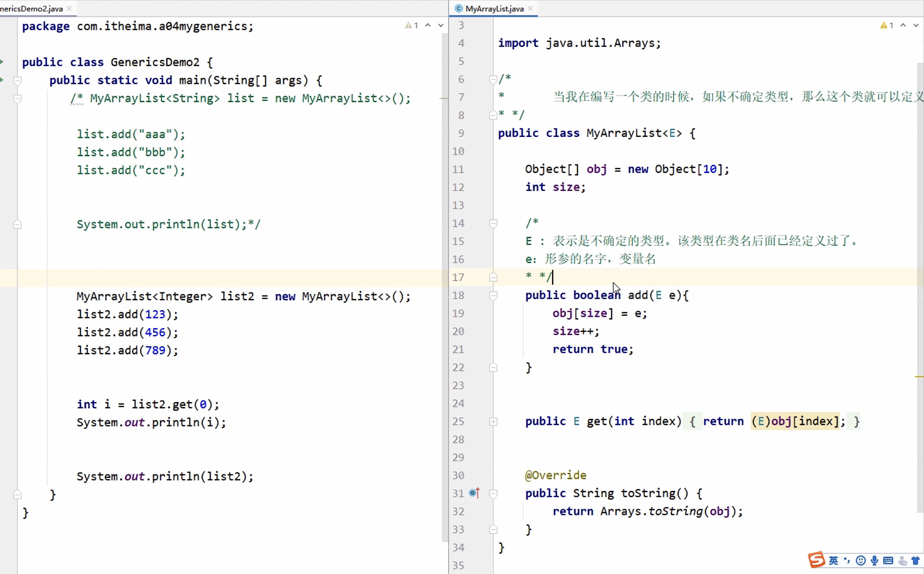Close the GenericsDemo2.java editor tab
Viewport: 924px width, 574px height.
pyautogui.click(x=69, y=9)
